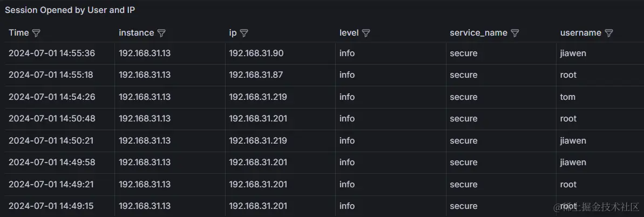Screen dimensions: 644x217
Task: Click the ip cell 192.168.31.87
Action: [256, 75]
